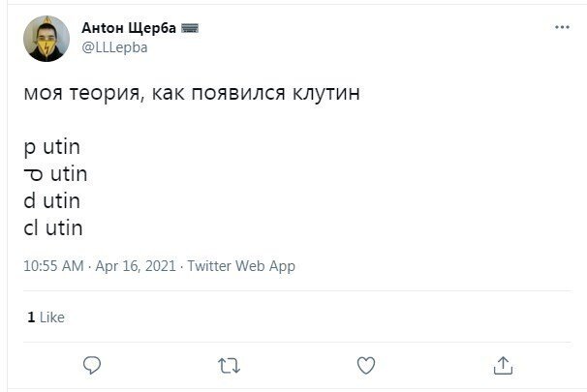Screen dimensions: 587x392
Task: Like the tweet with heart icon
Action: 366,365
